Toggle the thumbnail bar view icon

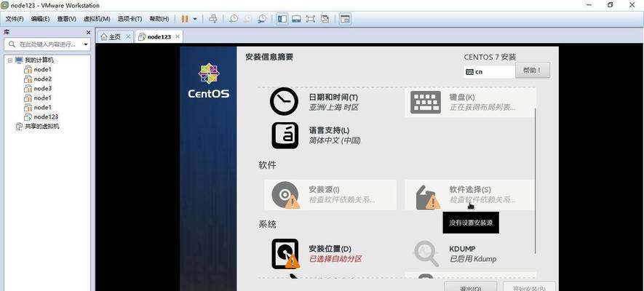pos(297,19)
